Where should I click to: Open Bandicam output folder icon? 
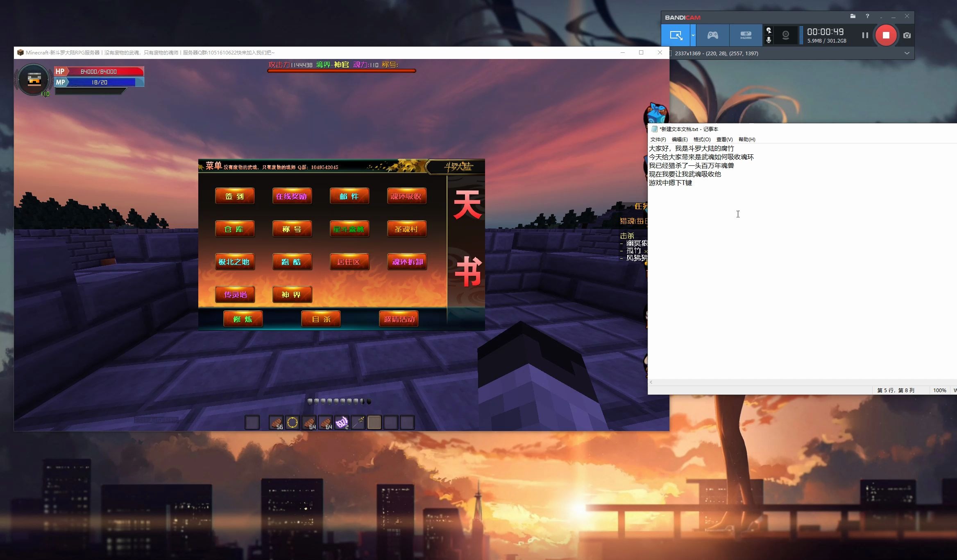click(x=853, y=16)
